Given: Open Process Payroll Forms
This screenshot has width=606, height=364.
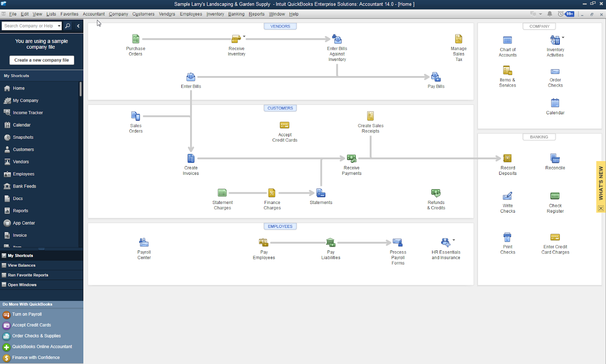Looking at the screenshot, I should [x=398, y=243].
